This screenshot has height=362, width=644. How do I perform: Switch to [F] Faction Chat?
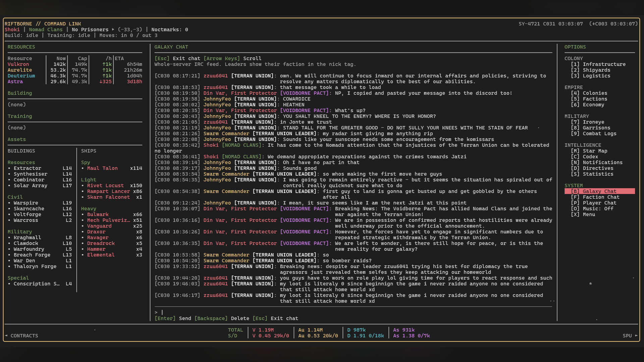pyautogui.click(x=595, y=197)
